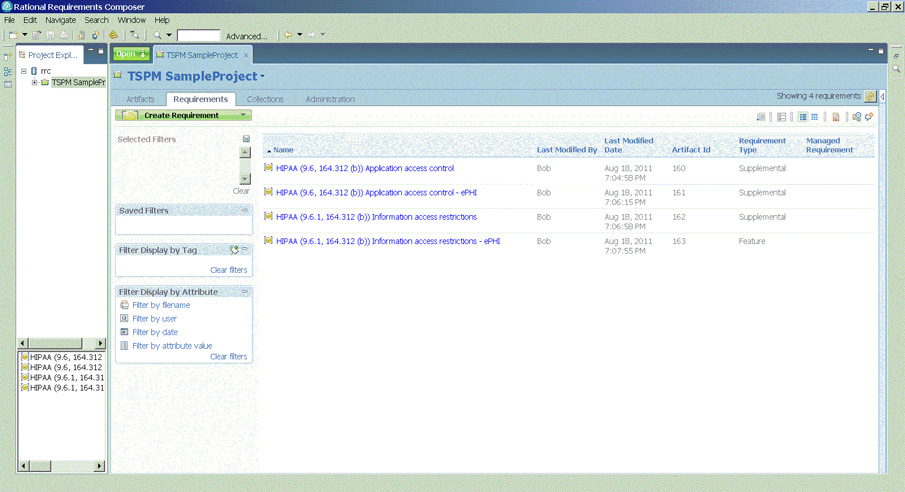Click Clear filters in the tag section
905x492 pixels.
coord(229,270)
